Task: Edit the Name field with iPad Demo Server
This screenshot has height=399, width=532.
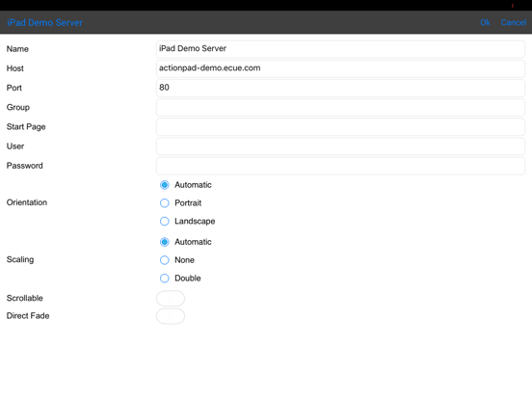Action: (340, 49)
